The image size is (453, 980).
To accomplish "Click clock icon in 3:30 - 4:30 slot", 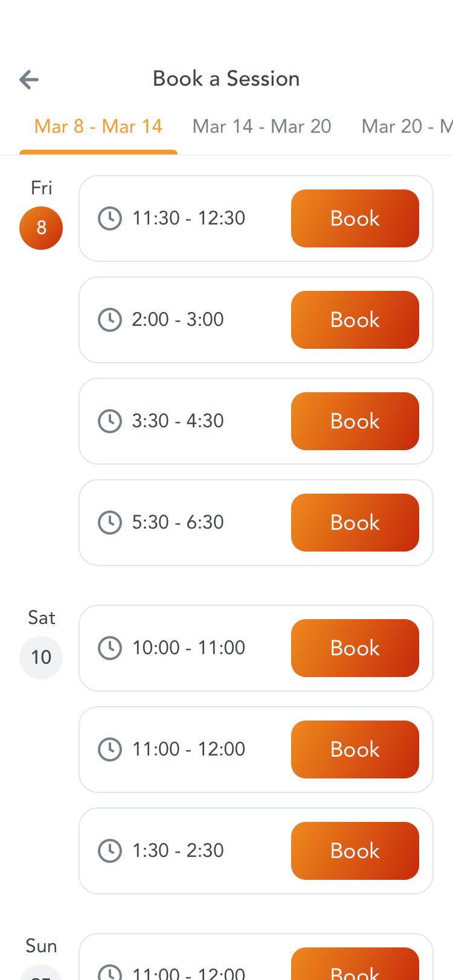I will 110,421.
